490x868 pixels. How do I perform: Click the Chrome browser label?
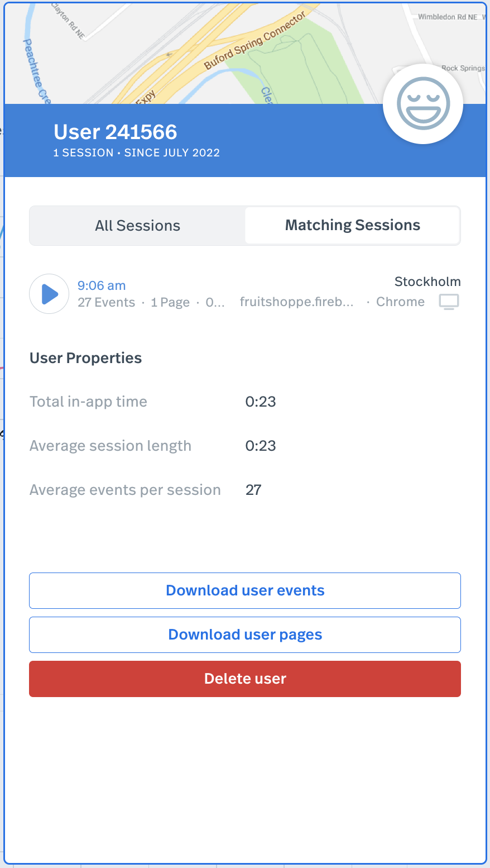tap(400, 302)
